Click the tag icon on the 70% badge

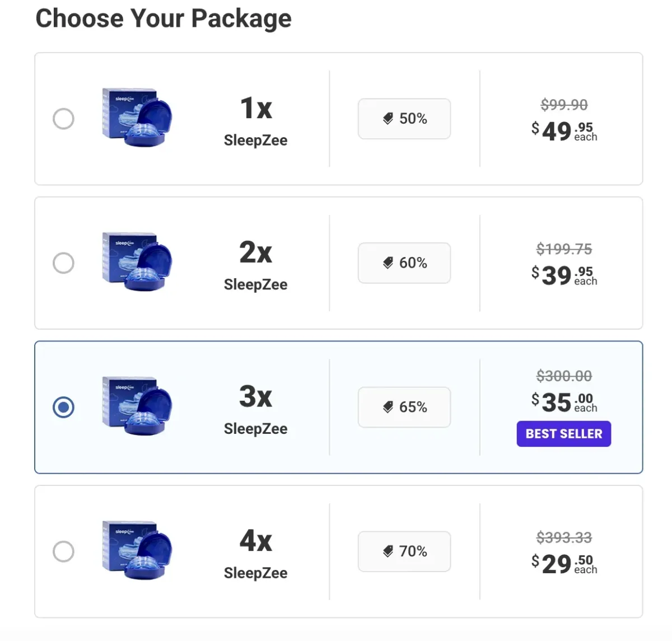coord(389,551)
